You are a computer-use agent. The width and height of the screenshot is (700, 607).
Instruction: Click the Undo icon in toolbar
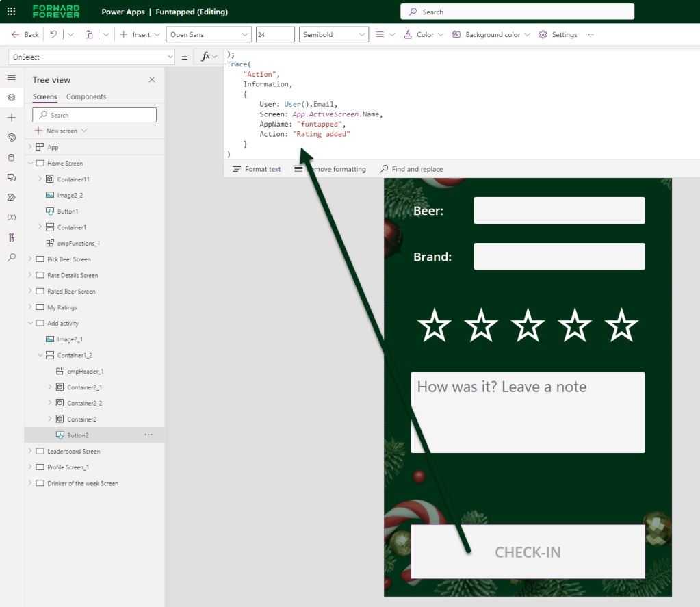53,34
